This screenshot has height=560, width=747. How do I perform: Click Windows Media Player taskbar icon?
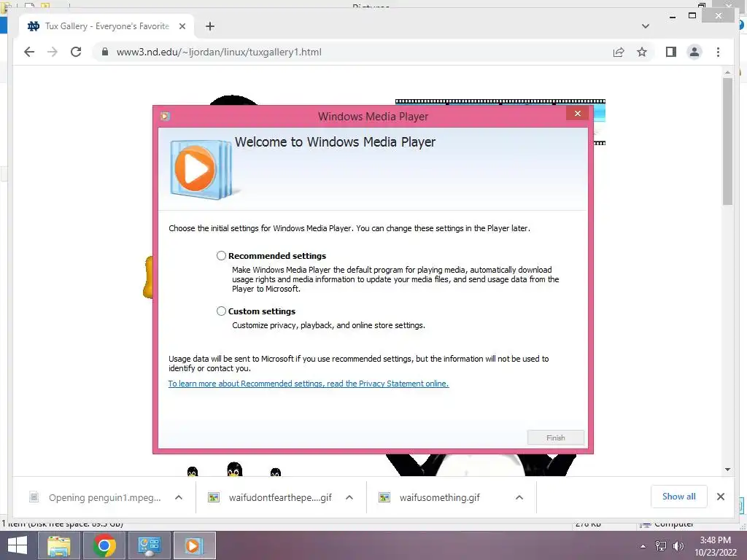click(x=194, y=545)
